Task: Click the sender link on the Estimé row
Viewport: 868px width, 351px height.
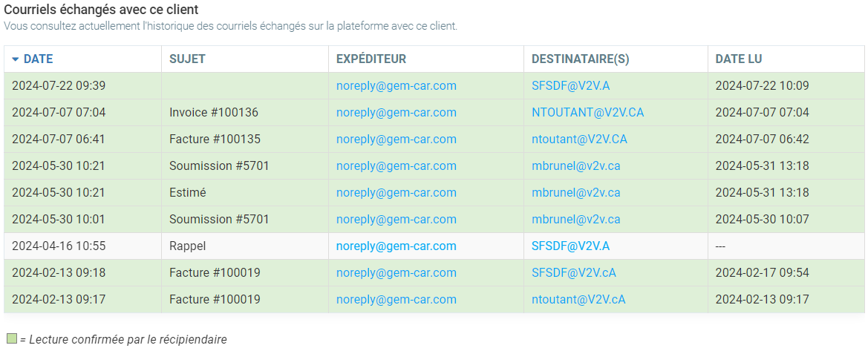Action: pos(396,193)
